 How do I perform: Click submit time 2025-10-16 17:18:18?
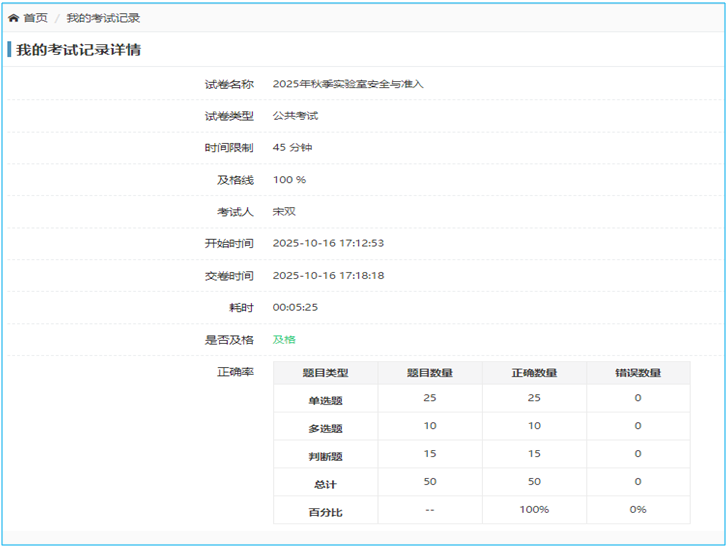[x=328, y=276]
